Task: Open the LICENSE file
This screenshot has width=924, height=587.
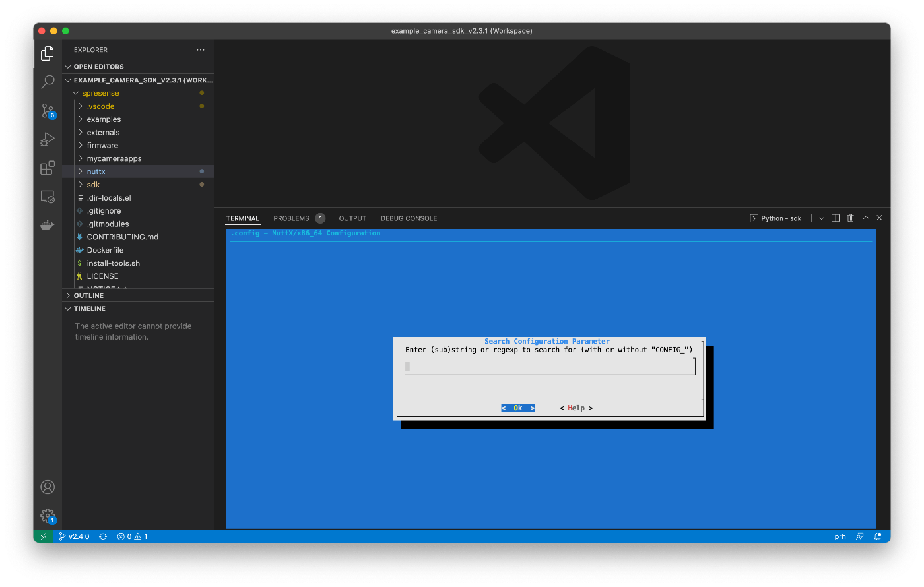Action: point(139,276)
